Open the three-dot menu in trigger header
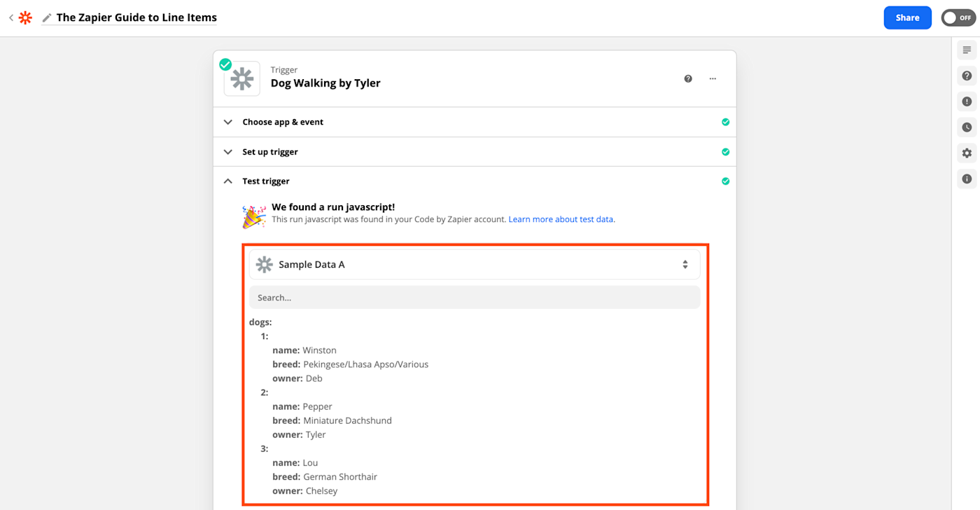The image size is (980, 510). [x=713, y=78]
